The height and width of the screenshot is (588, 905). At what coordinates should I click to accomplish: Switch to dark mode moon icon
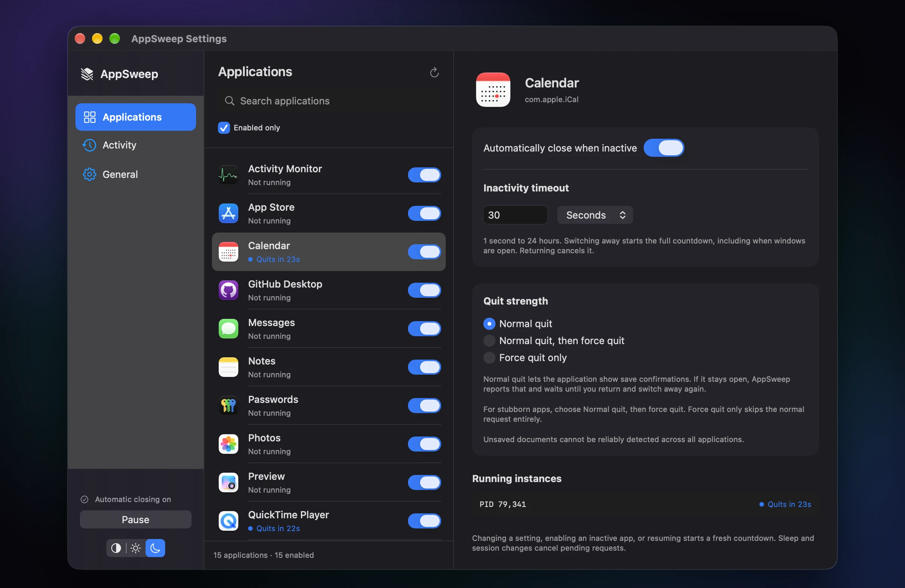tap(155, 548)
